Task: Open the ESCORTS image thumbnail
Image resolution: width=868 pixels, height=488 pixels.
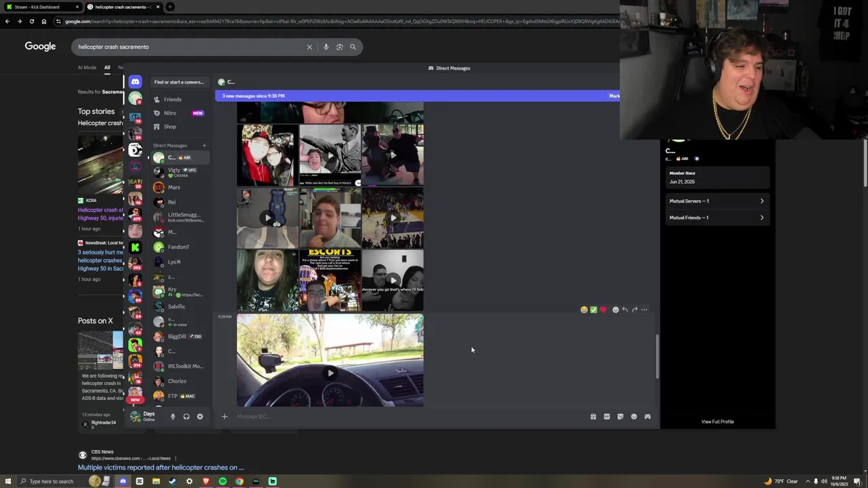Action: pyautogui.click(x=330, y=280)
